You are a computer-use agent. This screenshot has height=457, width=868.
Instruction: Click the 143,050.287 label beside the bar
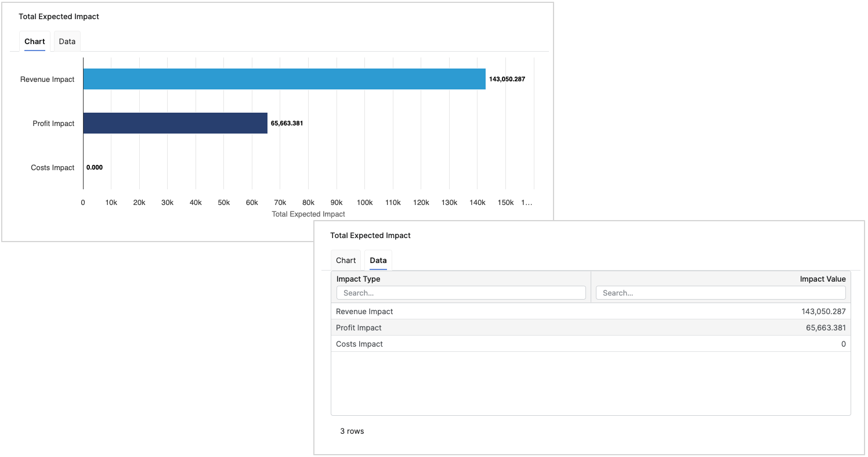pos(507,80)
